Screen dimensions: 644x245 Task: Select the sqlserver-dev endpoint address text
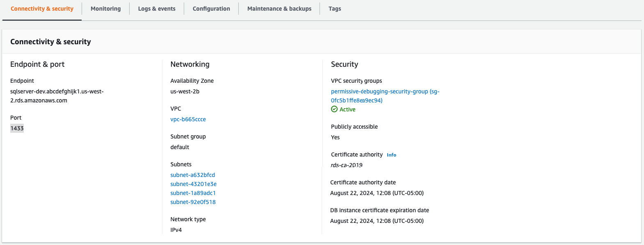click(x=57, y=96)
